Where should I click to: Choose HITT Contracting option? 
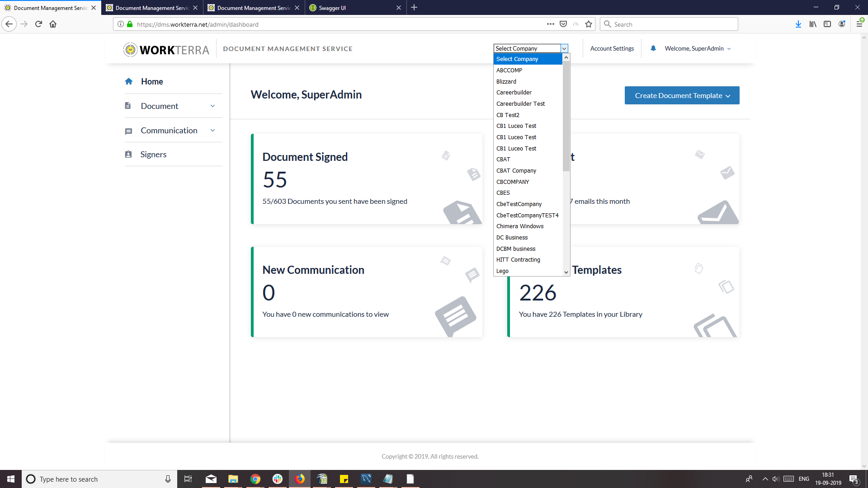528,259
